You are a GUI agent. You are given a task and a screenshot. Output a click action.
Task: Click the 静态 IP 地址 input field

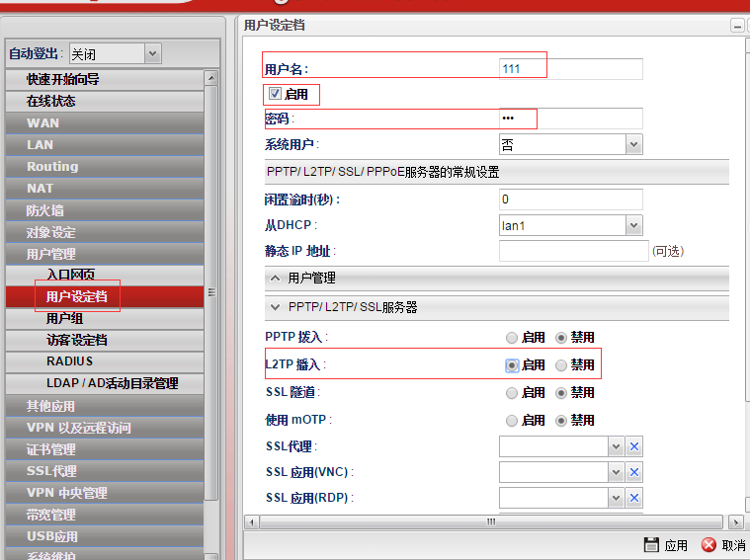[573, 251]
